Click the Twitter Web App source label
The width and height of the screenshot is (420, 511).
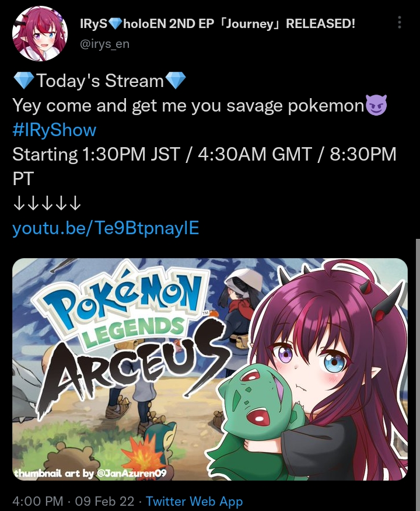click(194, 501)
